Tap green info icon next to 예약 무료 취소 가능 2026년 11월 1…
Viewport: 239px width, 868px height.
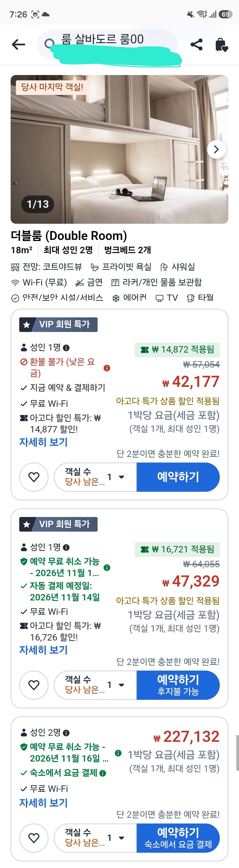(107, 567)
